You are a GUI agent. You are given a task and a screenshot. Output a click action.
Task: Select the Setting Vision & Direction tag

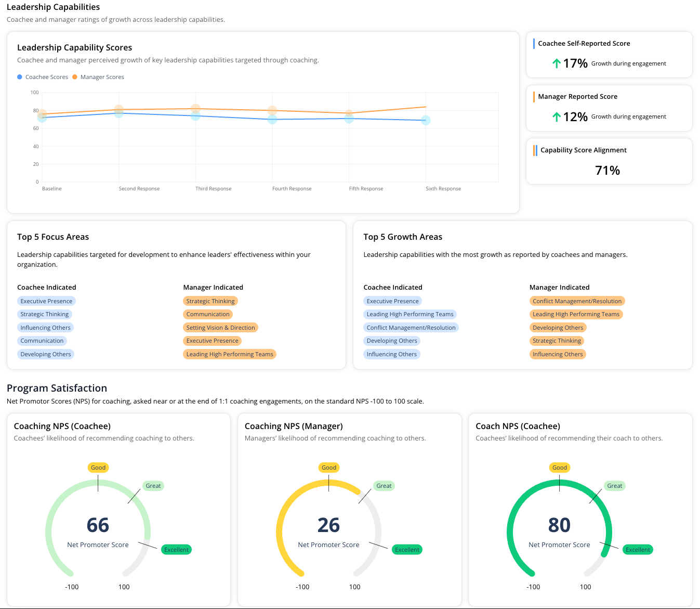(x=220, y=328)
